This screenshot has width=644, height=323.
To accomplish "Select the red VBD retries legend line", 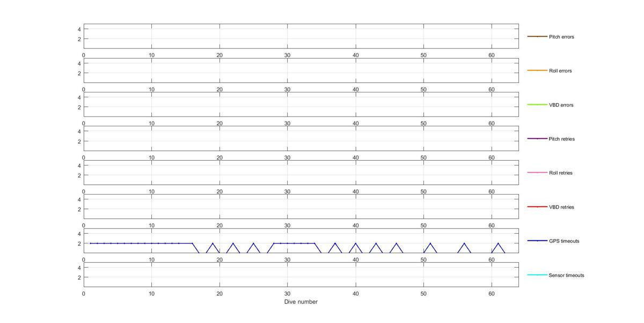I will [x=537, y=207].
